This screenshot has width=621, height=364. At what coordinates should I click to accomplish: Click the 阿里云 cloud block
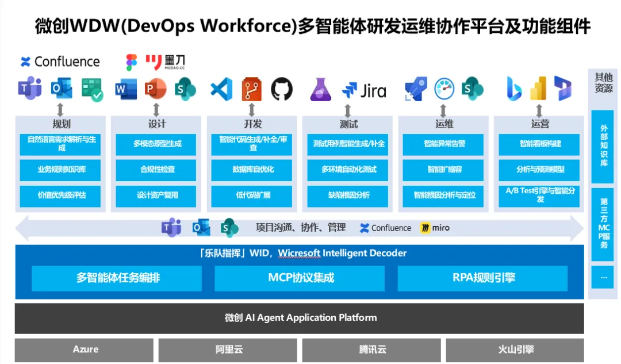228,350
